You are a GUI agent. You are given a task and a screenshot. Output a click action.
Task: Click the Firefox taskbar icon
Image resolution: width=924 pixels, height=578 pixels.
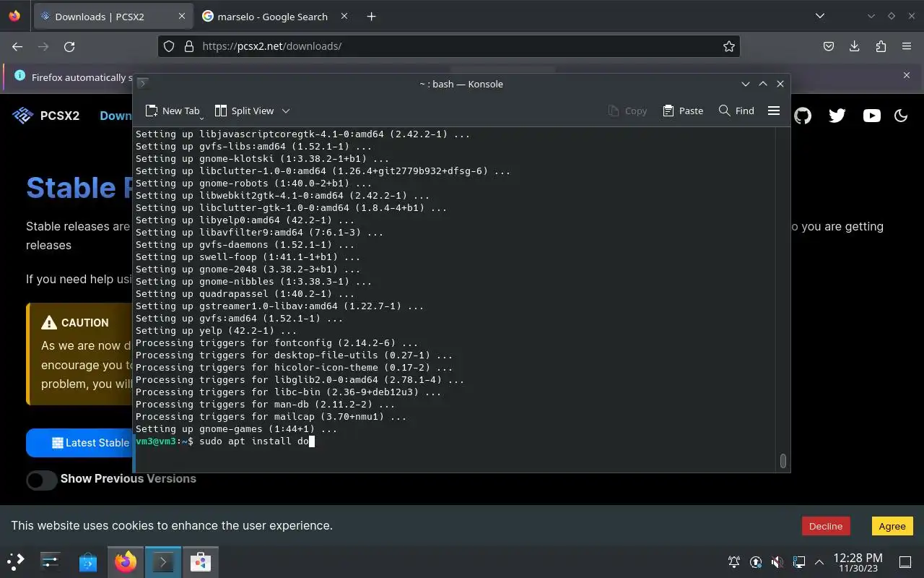pos(126,561)
